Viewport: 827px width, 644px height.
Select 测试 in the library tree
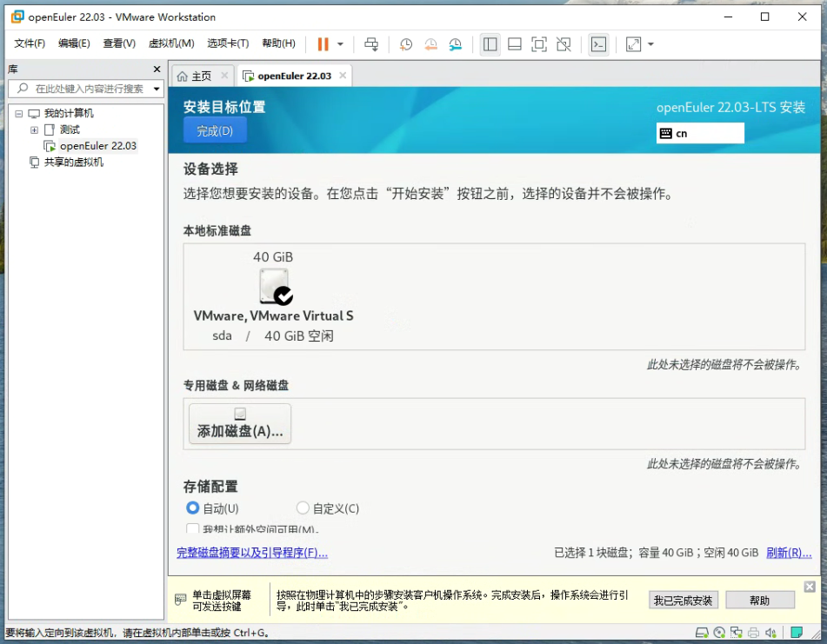[x=70, y=129]
